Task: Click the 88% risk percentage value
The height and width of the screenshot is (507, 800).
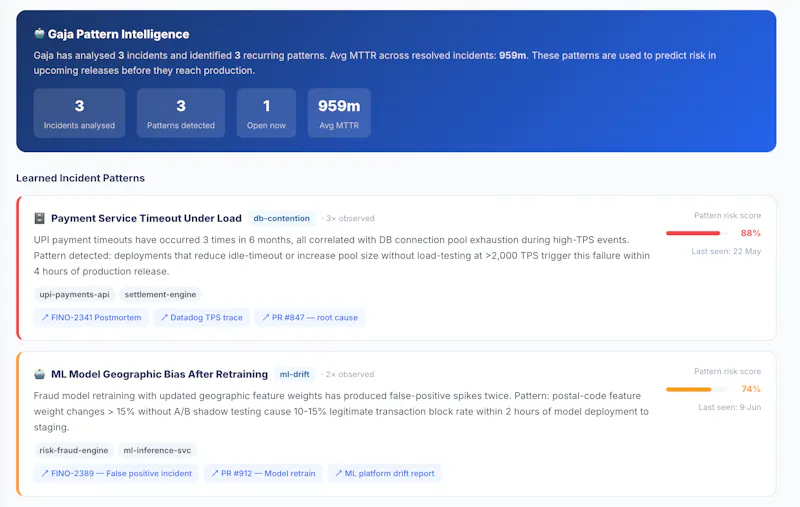Action: point(751,233)
